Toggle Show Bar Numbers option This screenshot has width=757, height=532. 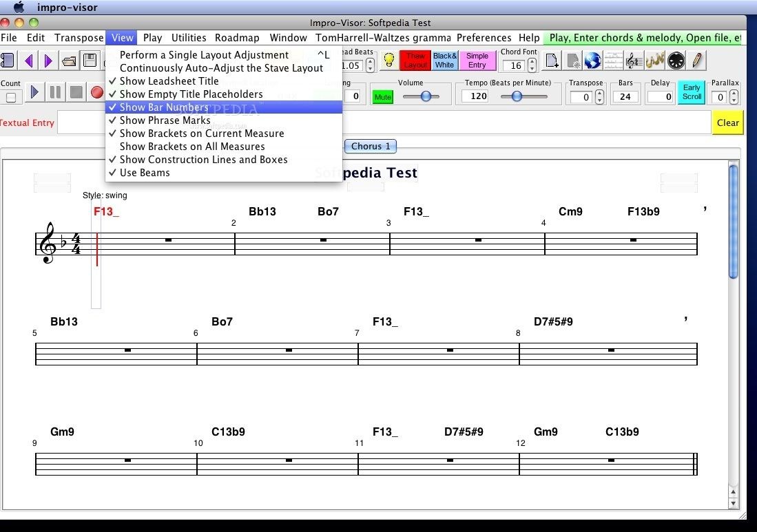pyautogui.click(x=224, y=107)
